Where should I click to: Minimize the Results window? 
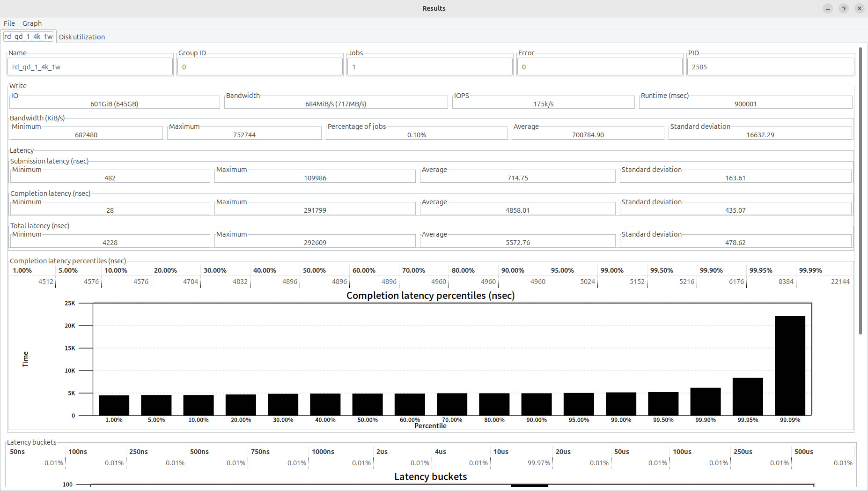pyautogui.click(x=828, y=8)
